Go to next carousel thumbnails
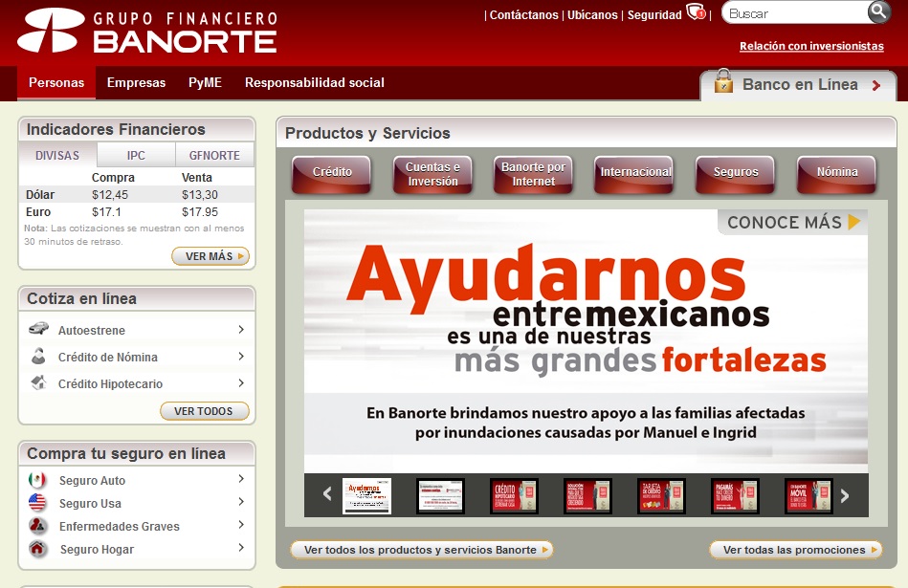This screenshot has height=588, width=908. click(x=845, y=495)
